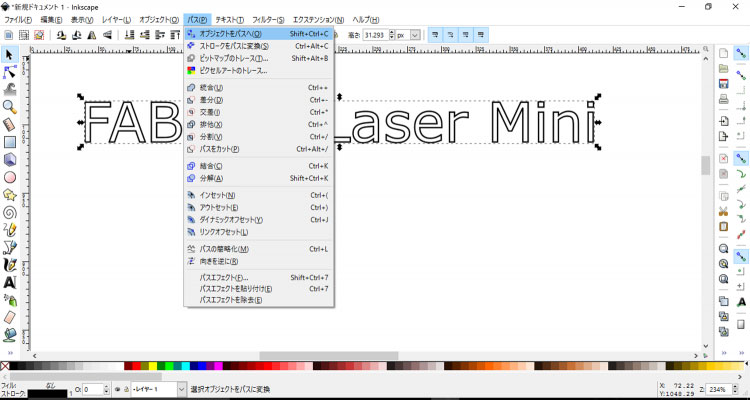Choose Path Effects menu entry

258,278
